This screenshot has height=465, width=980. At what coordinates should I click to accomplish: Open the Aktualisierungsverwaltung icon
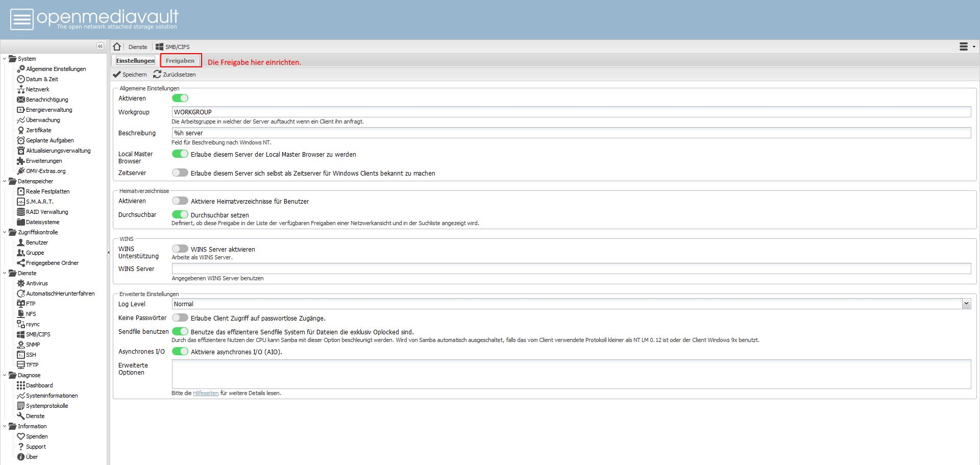point(21,151)
